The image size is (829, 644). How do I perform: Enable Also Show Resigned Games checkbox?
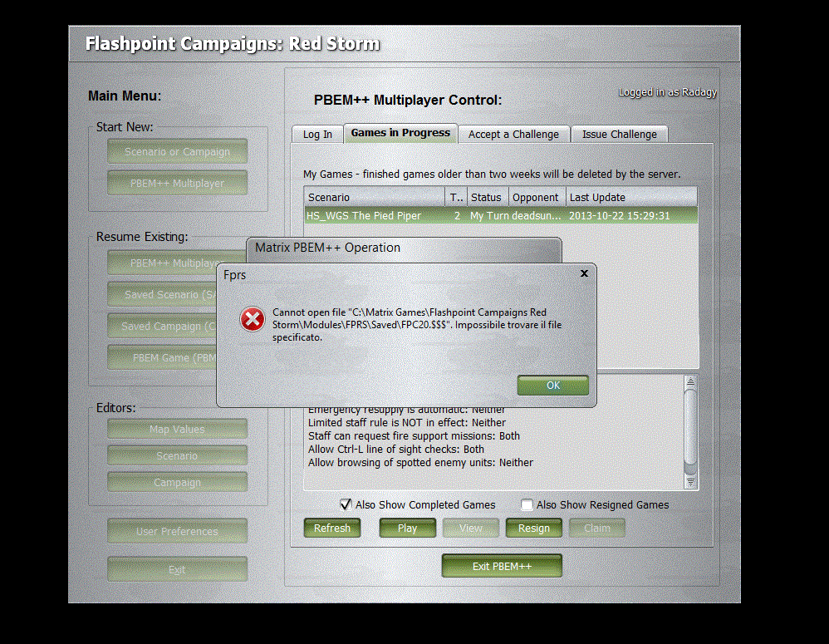point(527,505)
